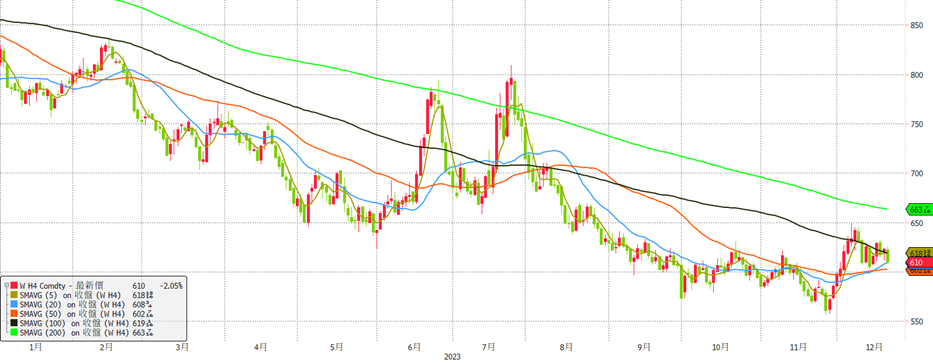The image size is (933, 363).
Task: Click the red 610 last price tag
Action: tap(918, 262)
